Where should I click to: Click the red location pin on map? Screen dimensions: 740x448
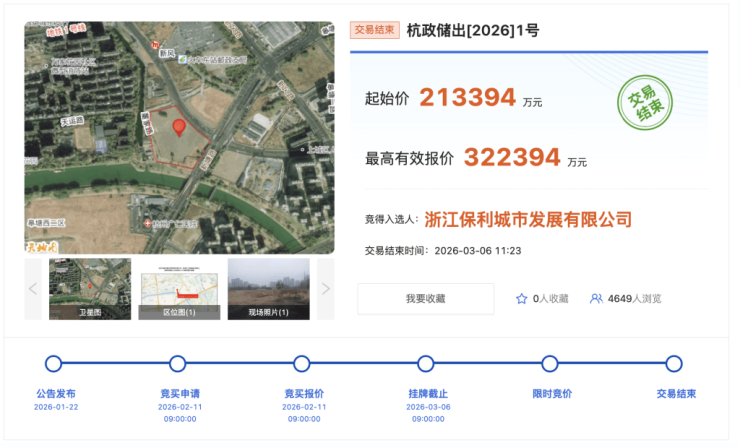pos(179,127)
